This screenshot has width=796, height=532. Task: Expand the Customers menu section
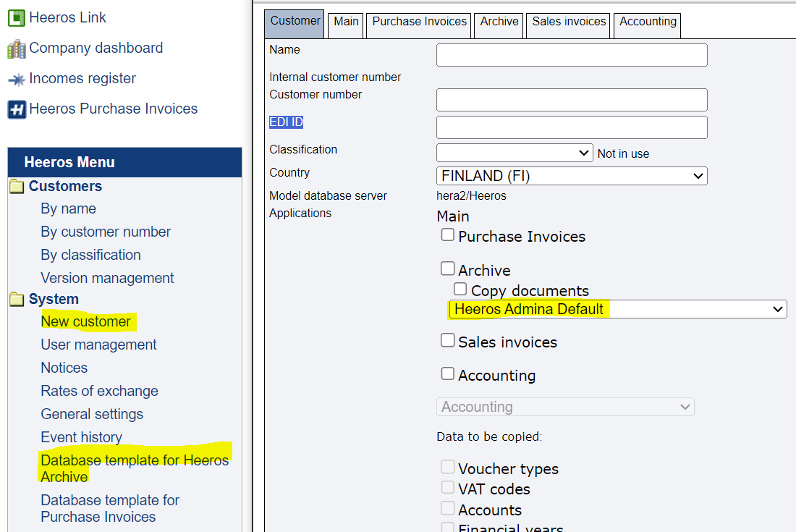[65, 186]
